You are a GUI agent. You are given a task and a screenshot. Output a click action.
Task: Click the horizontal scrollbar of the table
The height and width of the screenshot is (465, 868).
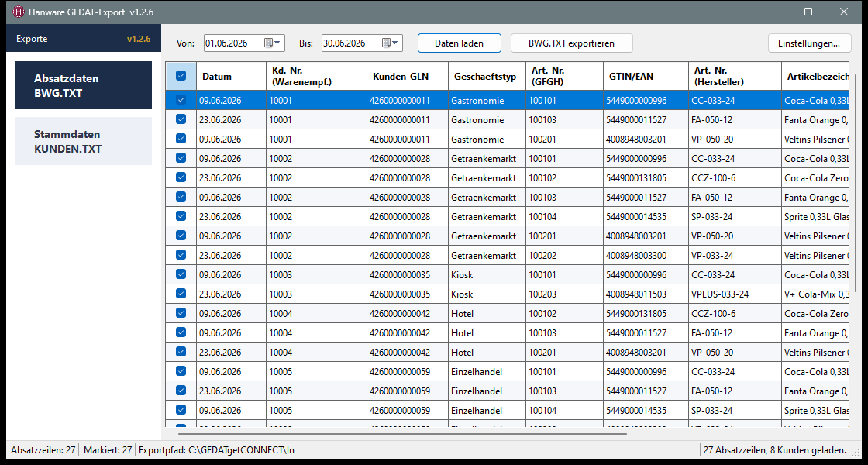pos(402,435)
